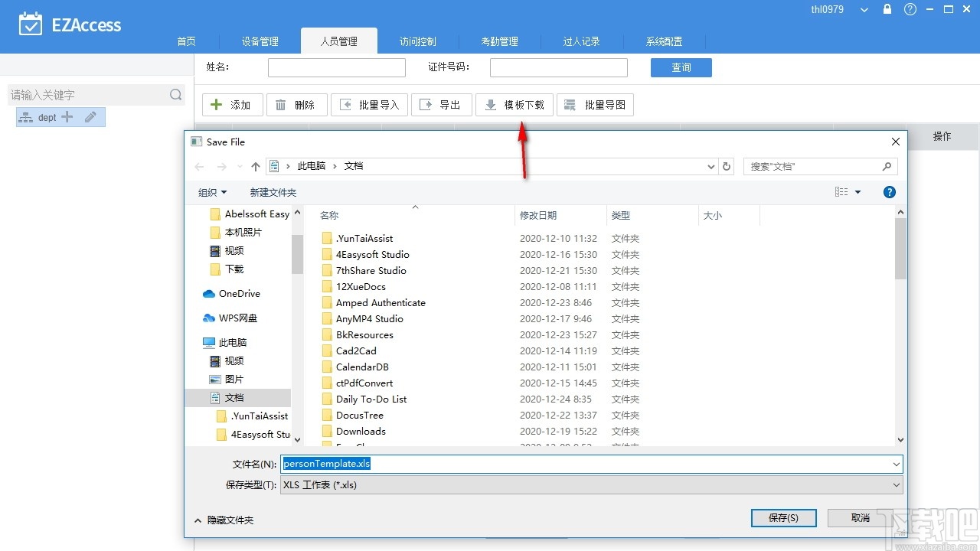Screen dimensions: 980x551
Task: Open the 系统配置 tab
Action: click(x=663, y=41)
